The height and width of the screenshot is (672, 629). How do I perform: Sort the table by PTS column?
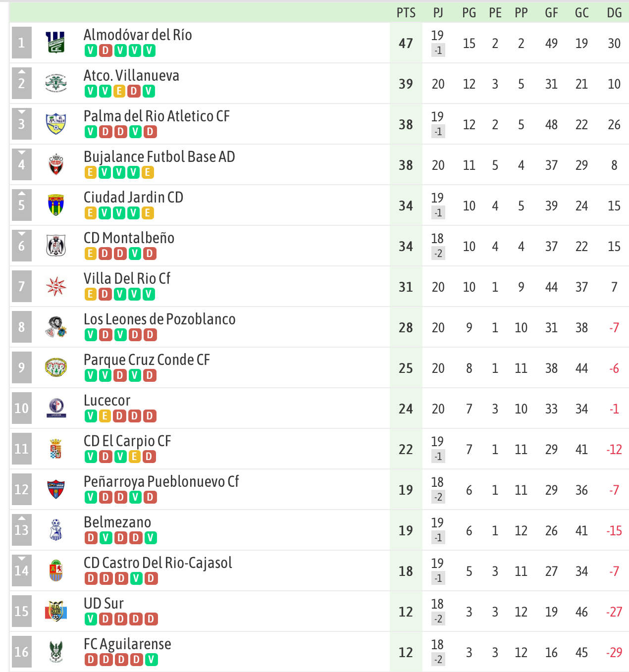pos(406,13)
